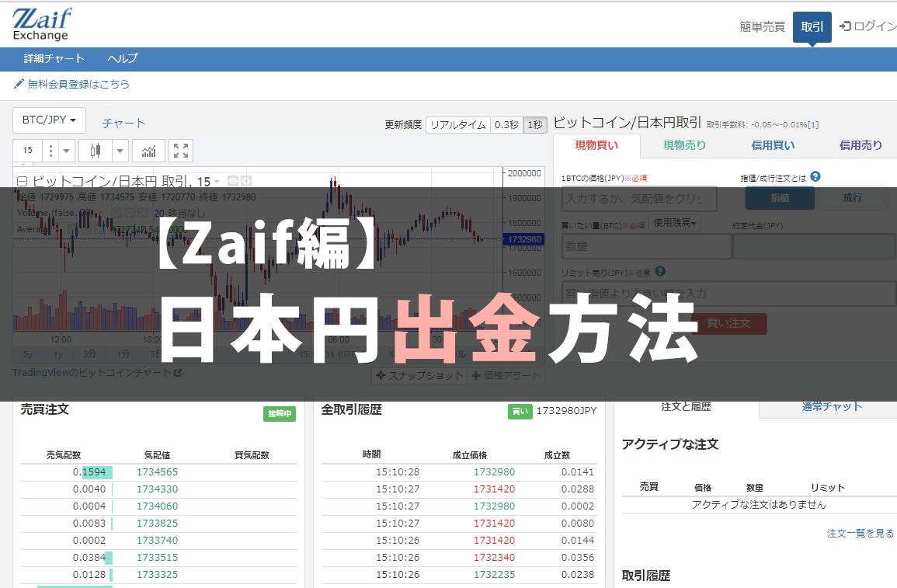Select the candlestick chart style icon
This screenshot has height=588, width=897.
point(95,151)
